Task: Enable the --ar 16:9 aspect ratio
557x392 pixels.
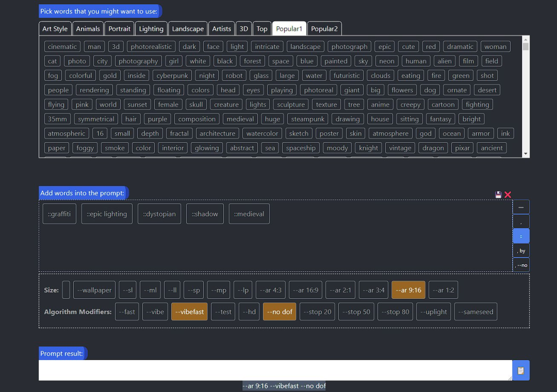Action: [305, 290]
